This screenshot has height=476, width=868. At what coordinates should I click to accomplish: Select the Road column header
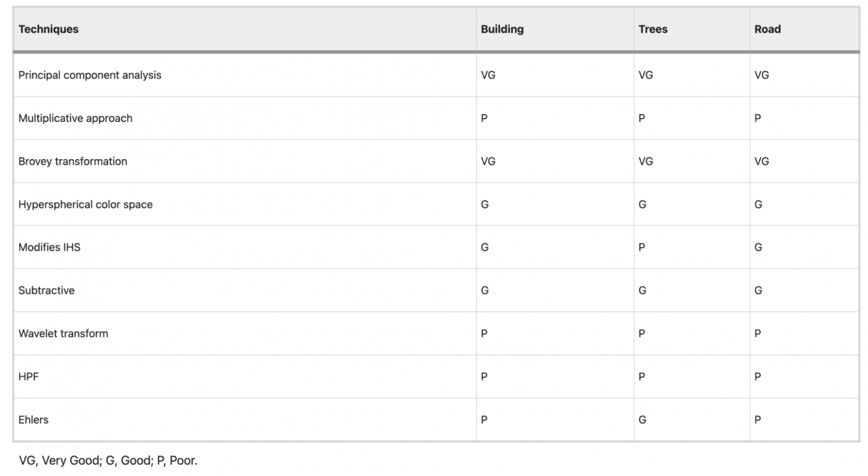coord(767,29)
